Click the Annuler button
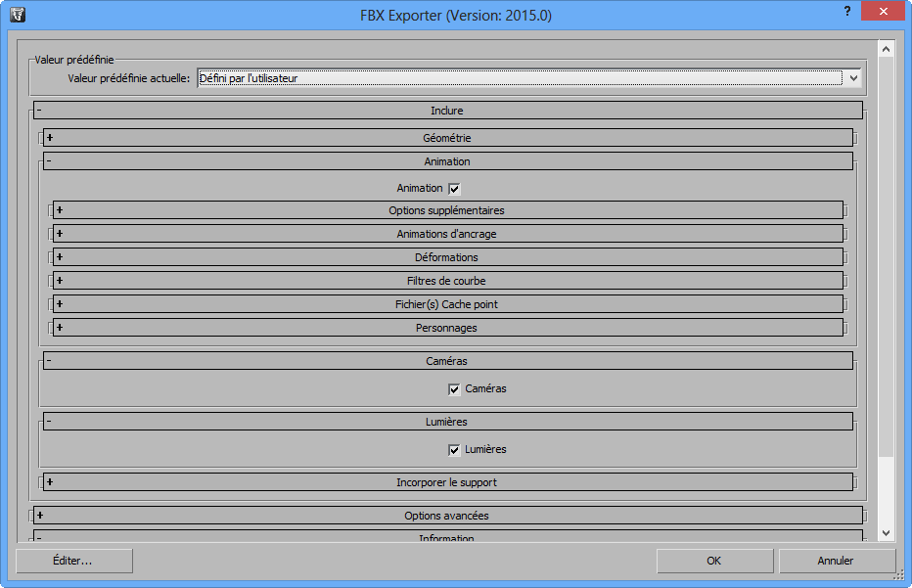 coord(836,561)
